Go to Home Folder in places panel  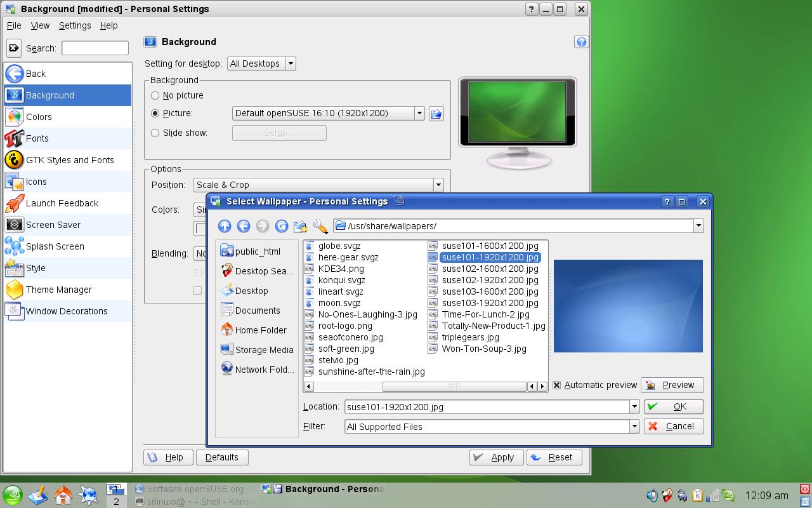(253, 330)
